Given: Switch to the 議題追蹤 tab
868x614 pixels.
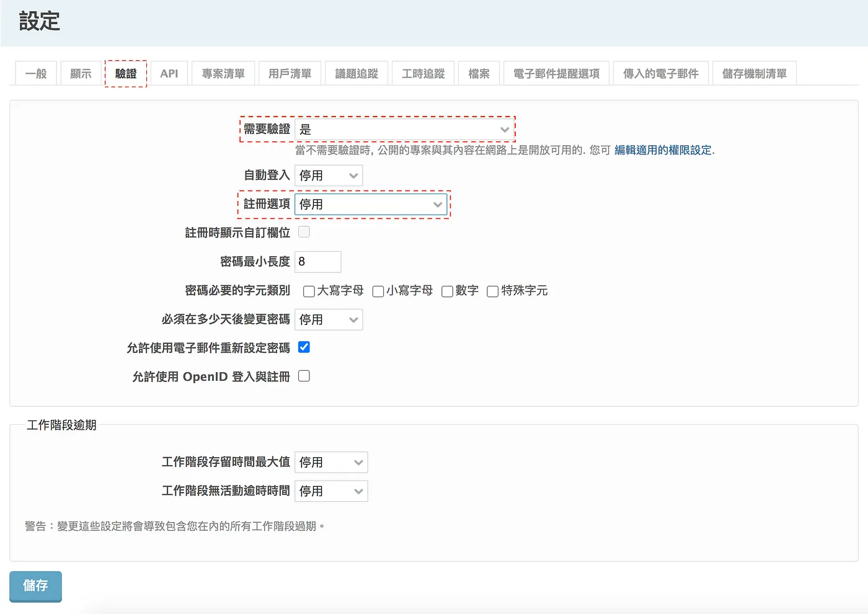Looking at the screenshot, I should tap(356, 73).
